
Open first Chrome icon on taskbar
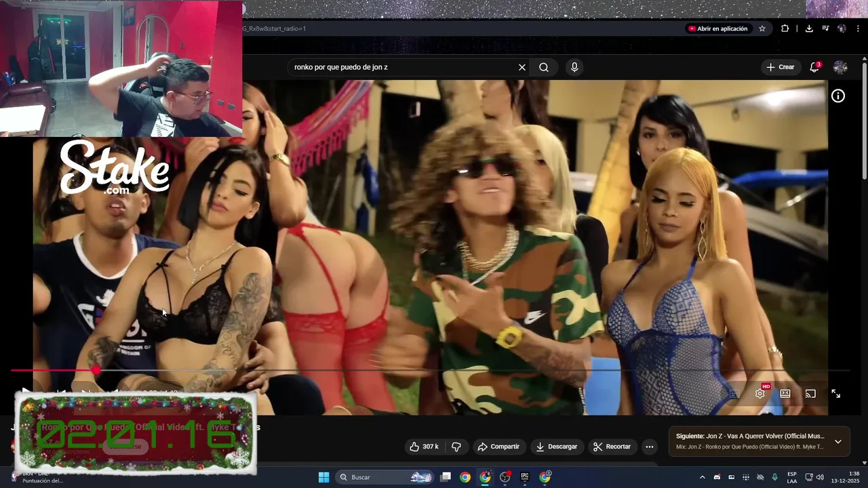[x=465, y=477]
